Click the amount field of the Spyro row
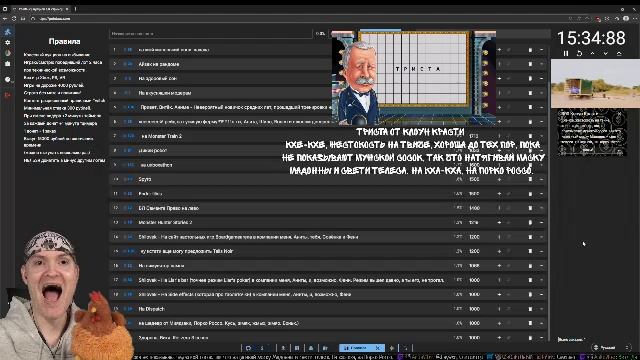The width and height of the screenshot is (640, 360). pos(474,179)
